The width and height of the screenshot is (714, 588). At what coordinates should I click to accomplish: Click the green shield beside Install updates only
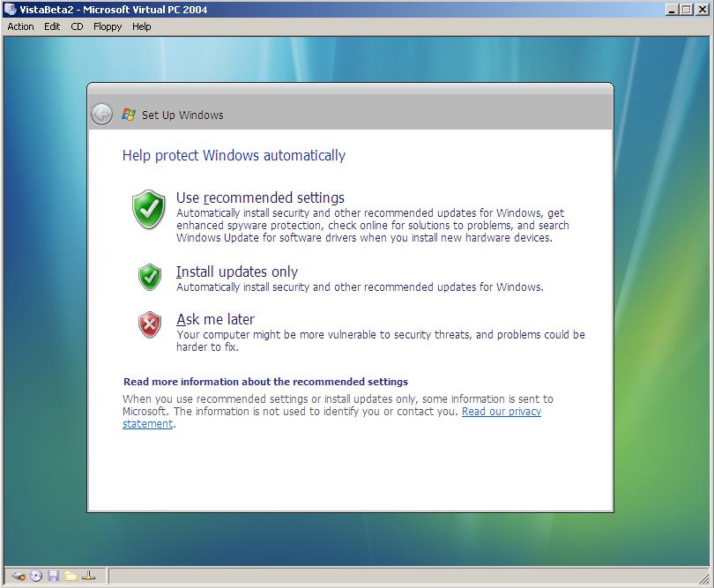[149, 277]
